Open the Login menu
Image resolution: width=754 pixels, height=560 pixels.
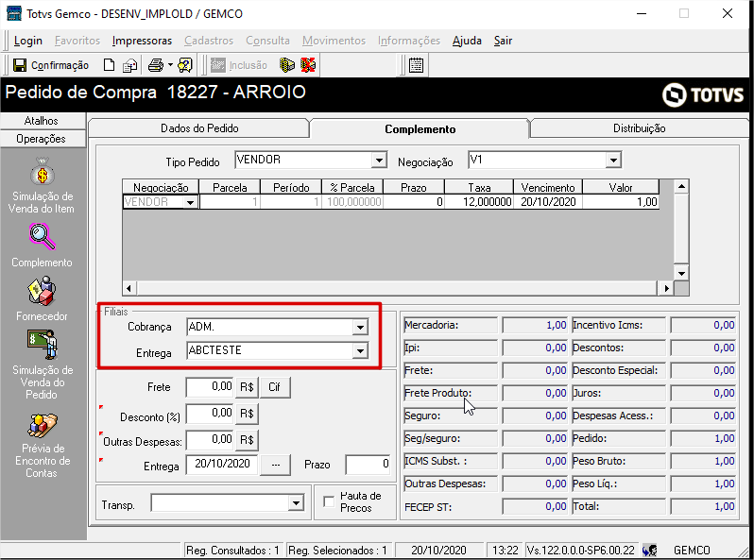click(x=28, y=41)
